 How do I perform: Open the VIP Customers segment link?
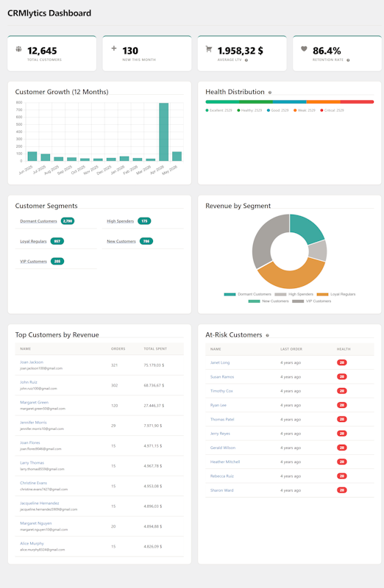tap(33, 262)
